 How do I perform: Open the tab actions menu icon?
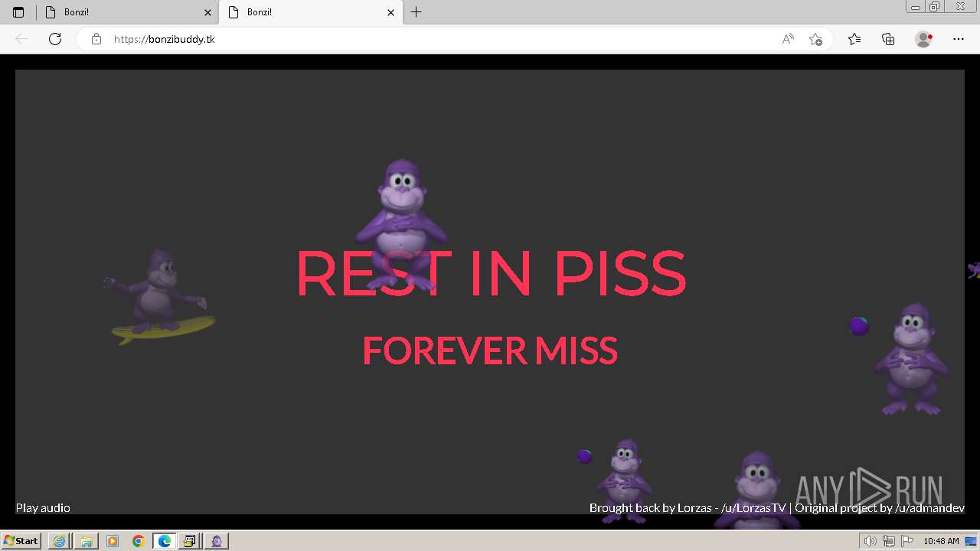pos(18,12)
